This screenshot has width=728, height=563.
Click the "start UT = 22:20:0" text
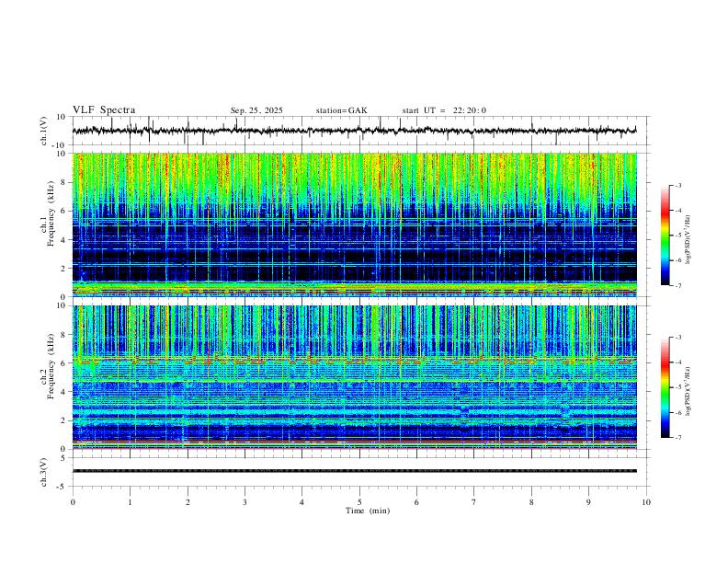click(x=444, y=110)
